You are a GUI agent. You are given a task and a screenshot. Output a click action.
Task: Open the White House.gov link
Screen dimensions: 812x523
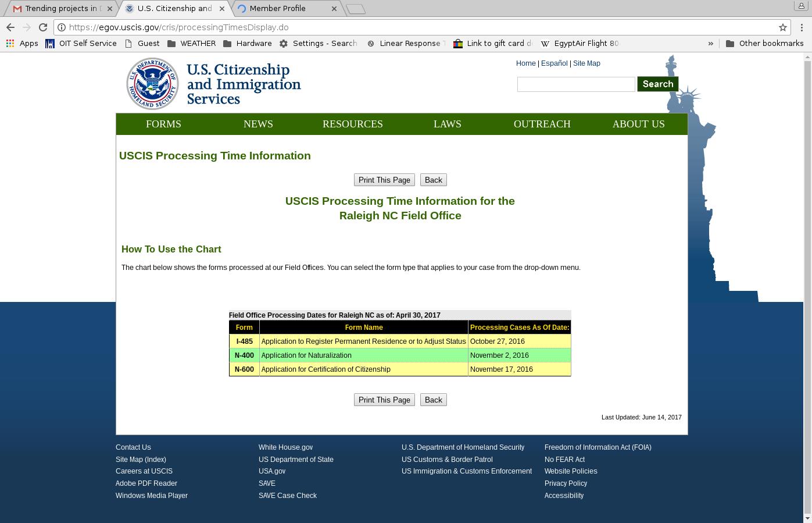pos(285,447)
